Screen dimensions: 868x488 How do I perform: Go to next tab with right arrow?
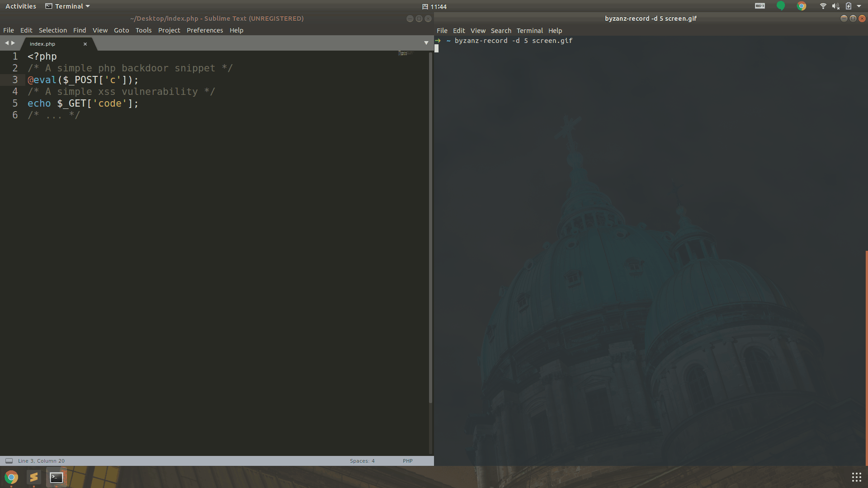pos(13,43)
